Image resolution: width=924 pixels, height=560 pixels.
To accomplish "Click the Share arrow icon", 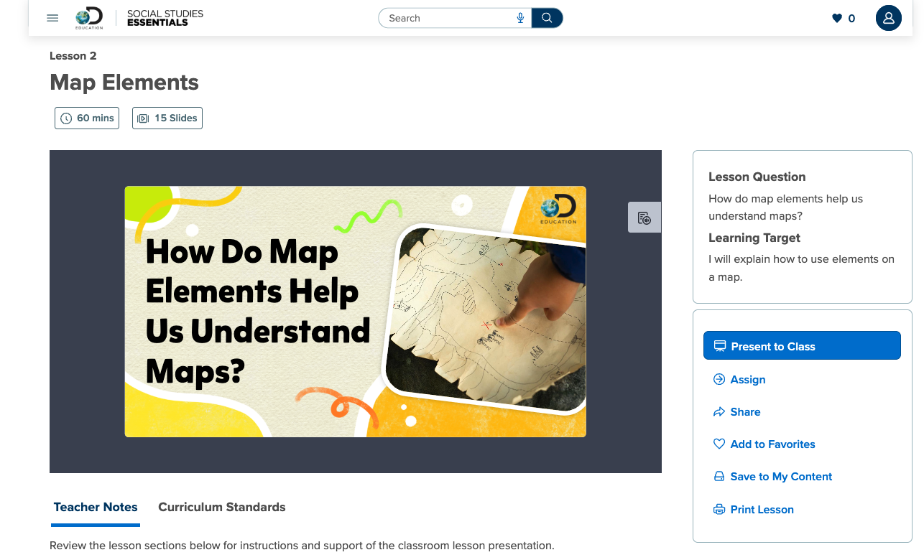I will click(719, 412).
